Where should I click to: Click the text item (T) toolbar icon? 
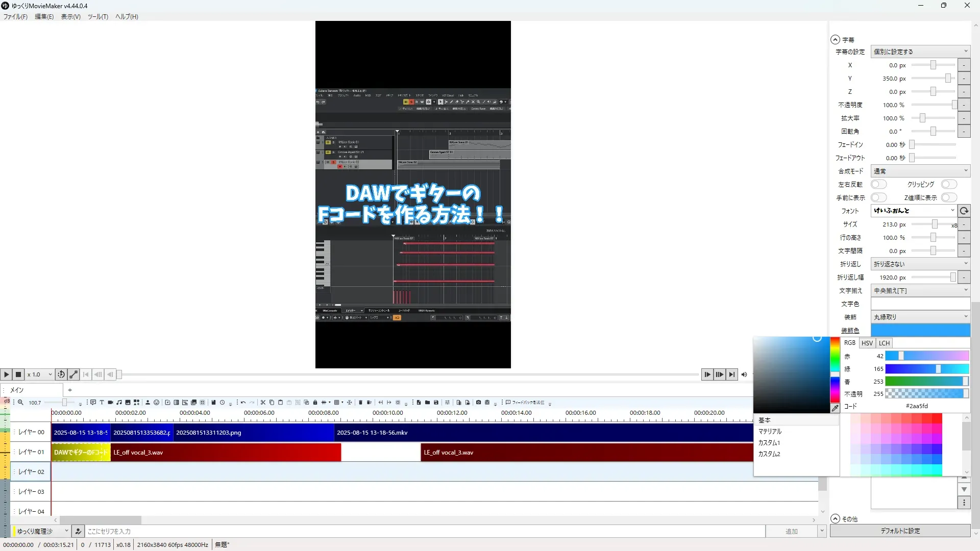pos(102,403)
